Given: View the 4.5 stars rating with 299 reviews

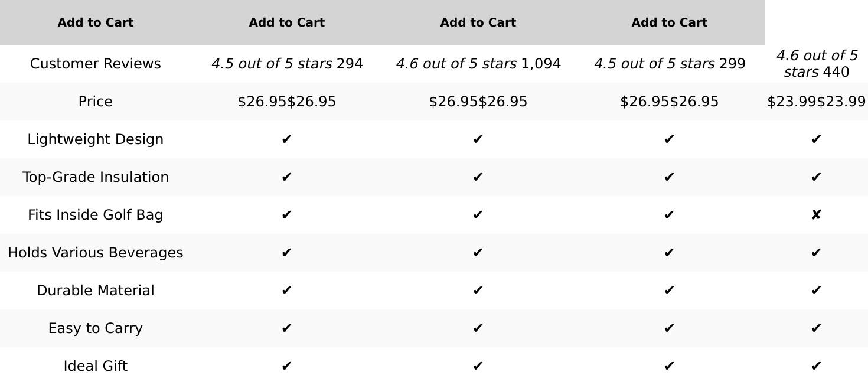Looking at the screenshot, I should pos(670,64).
